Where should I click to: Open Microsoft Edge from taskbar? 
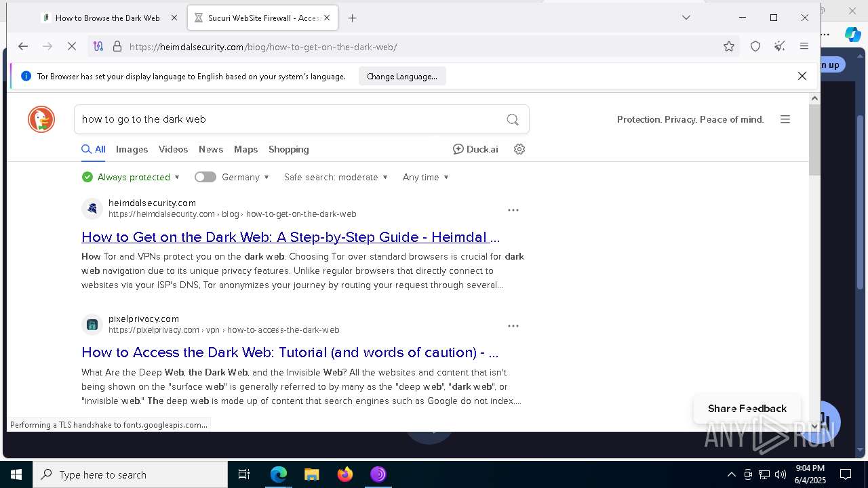279,474
